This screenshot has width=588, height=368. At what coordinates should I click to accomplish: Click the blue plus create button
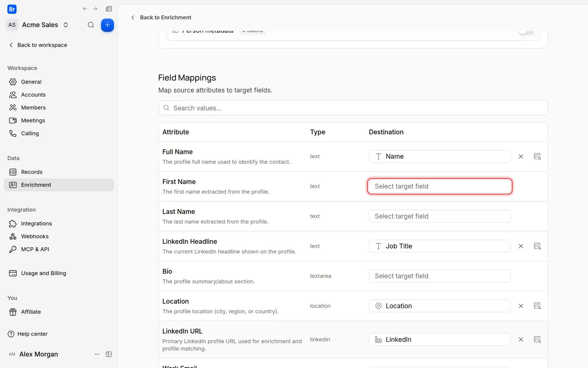[x=107, y=25]
